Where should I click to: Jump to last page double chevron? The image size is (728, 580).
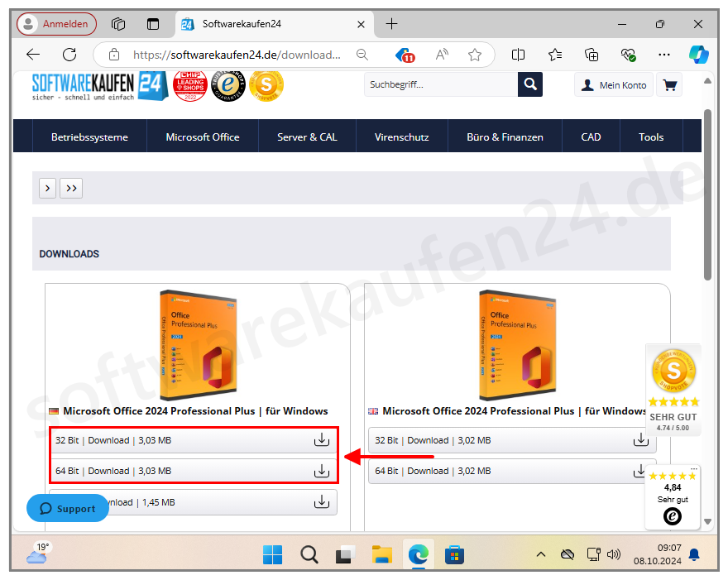[x=71, y=189]
